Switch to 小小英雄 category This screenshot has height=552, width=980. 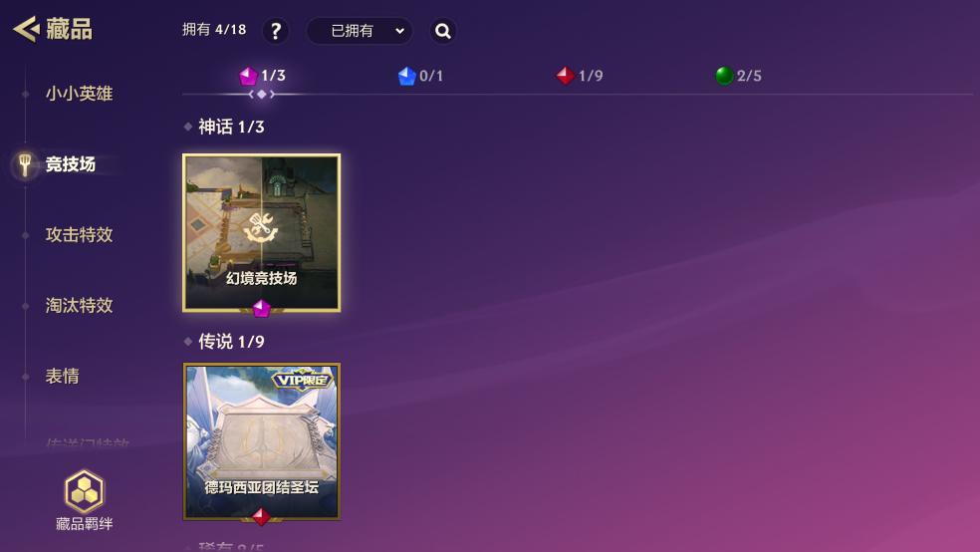pos(79,94)
